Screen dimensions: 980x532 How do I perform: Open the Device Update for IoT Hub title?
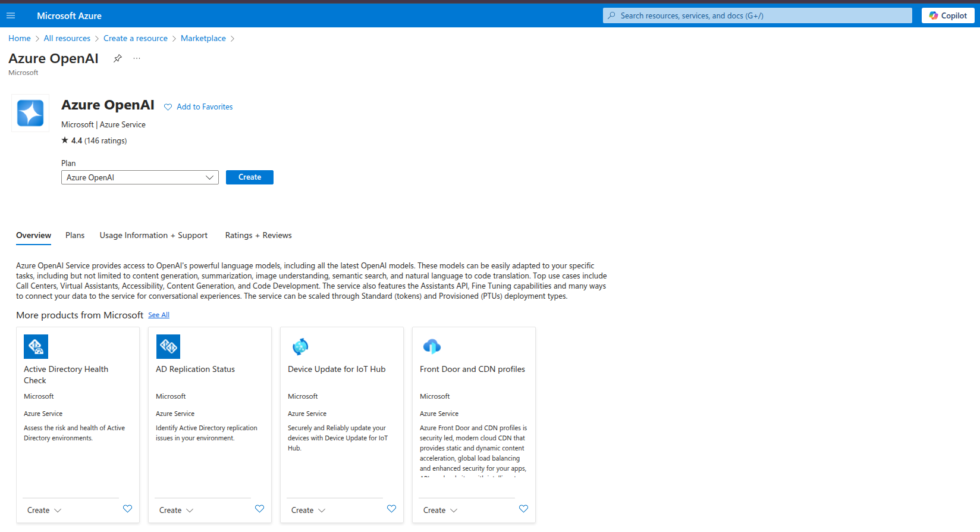[x=337, y=370]
